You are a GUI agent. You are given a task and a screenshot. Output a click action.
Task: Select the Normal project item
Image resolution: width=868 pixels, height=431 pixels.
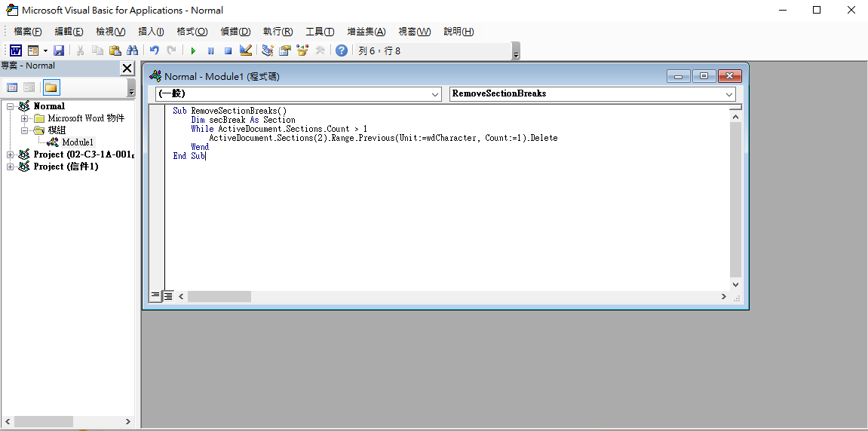coord(49,106)
